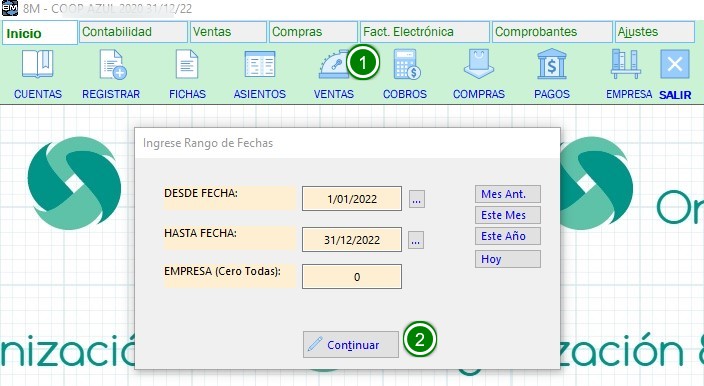The height and width of the screenshot is (386, 704).
Task: Click the VENTAS cash register icon
Action: pos(334,64)
